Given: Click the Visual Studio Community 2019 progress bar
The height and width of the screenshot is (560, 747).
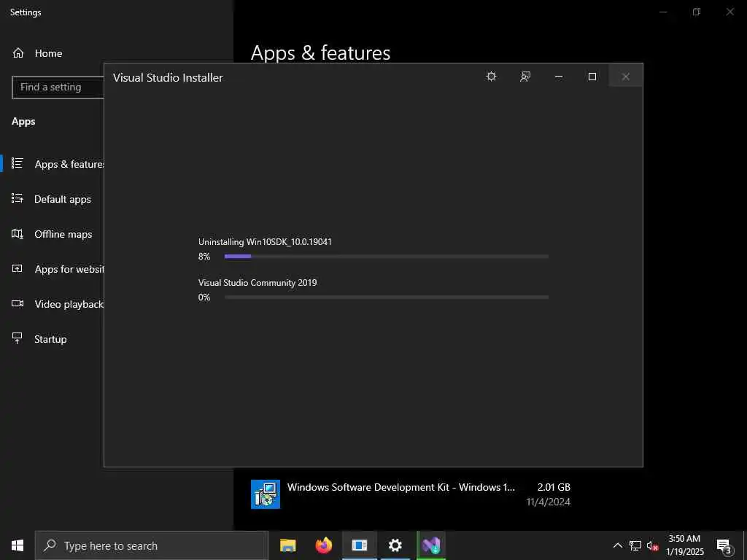Looking at the screenshot, I should click(387, 297).
